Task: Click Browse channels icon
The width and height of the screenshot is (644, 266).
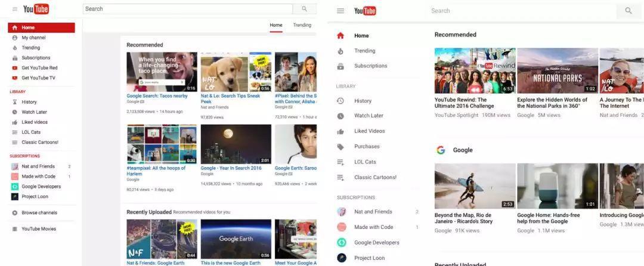Action: tap(15, 213)
